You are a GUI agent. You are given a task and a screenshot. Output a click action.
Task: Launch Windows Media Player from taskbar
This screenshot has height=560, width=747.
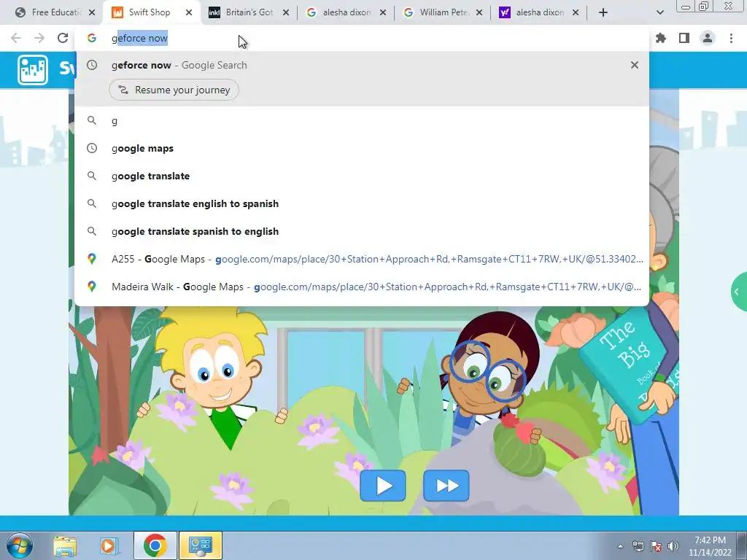point(109,546)
